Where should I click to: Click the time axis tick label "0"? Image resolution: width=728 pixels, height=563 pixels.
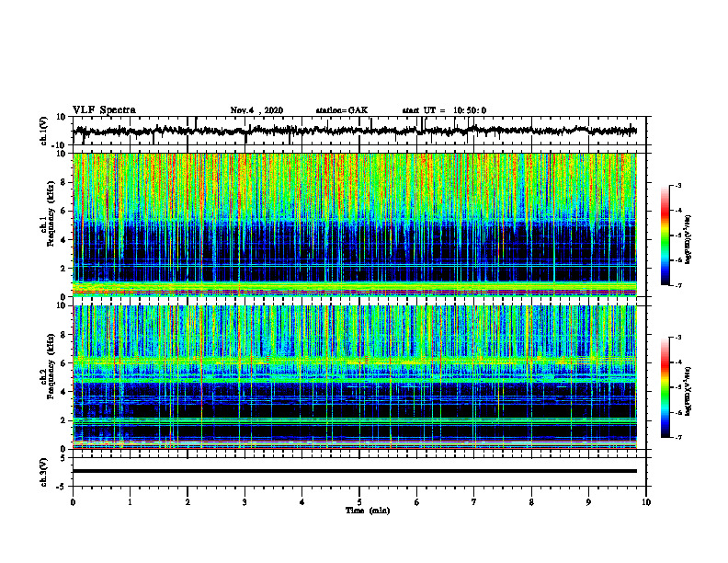pyautogui.click(x=73, y=502)
